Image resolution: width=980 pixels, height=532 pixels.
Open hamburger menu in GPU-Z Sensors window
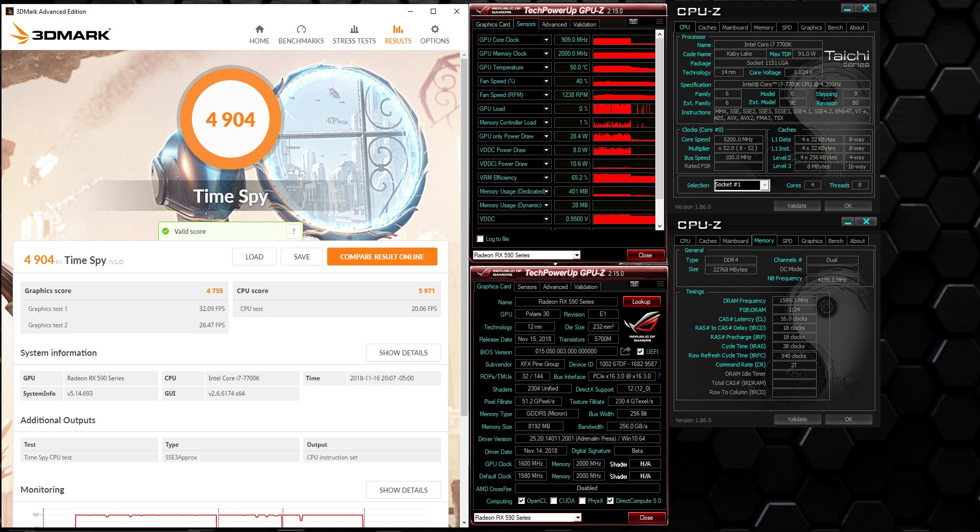pos(659,21)
